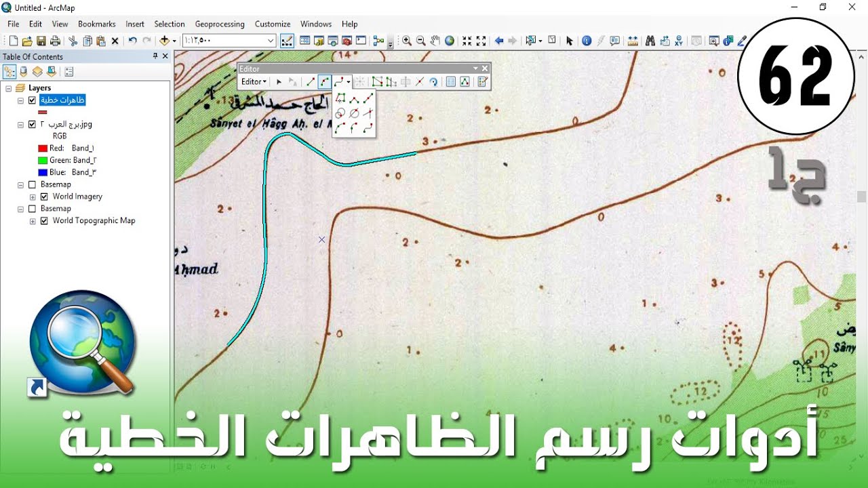Click the Red band color swatch
This screenshot has width=868, height=488.
pyautogui.click(x=43, y=148)
